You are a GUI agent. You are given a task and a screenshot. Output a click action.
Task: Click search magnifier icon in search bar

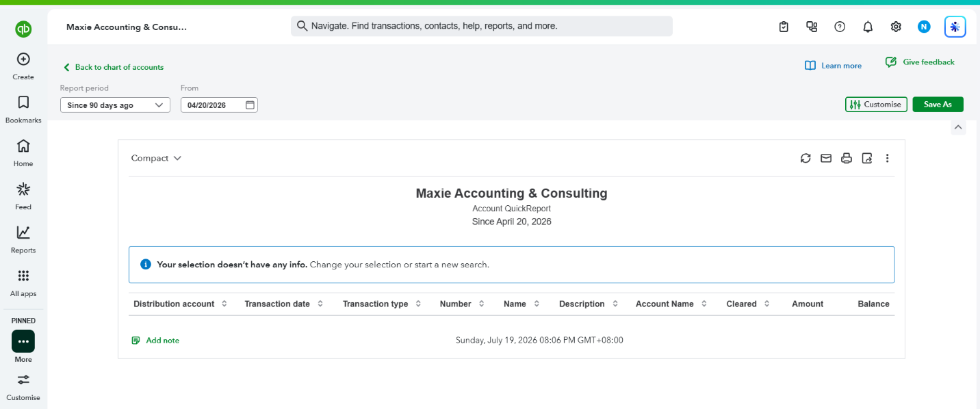302,26
